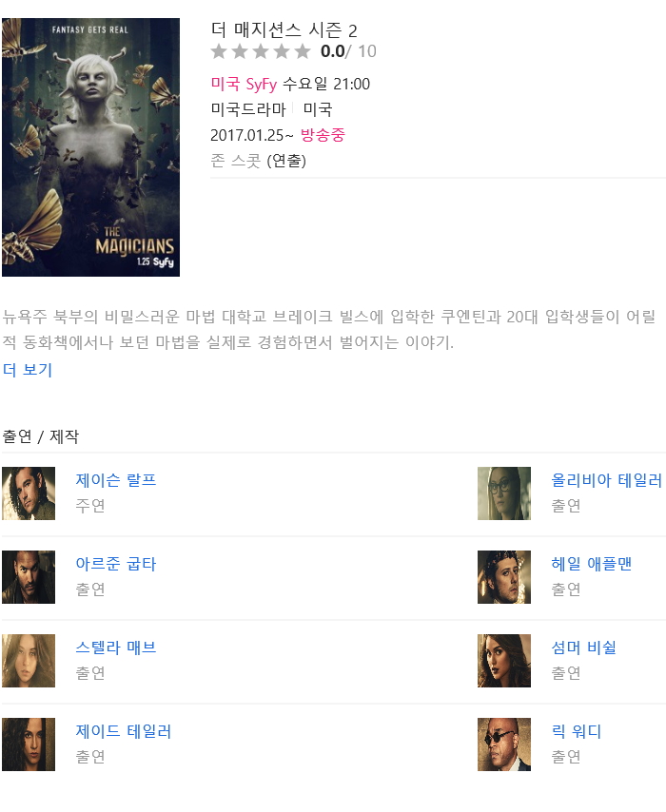Open 섬머 비쉴 actor name link
Image resolution: width=666 pixels, height=812 pixels.
pos(583,648)
